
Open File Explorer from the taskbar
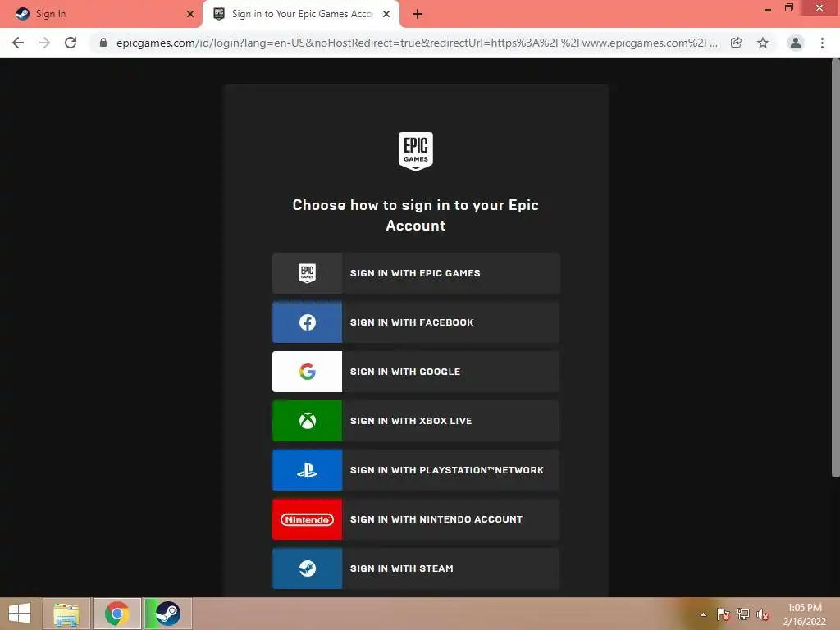coord(66,614)
